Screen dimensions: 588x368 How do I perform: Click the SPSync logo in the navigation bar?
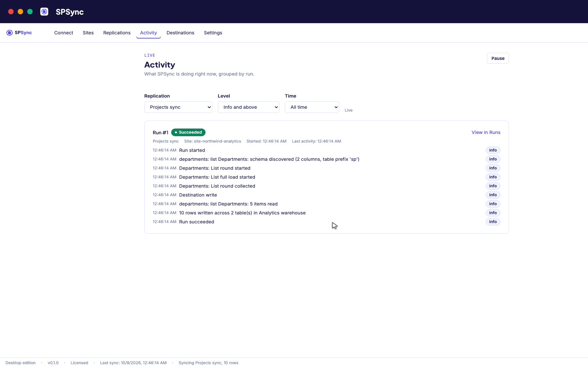19,33
